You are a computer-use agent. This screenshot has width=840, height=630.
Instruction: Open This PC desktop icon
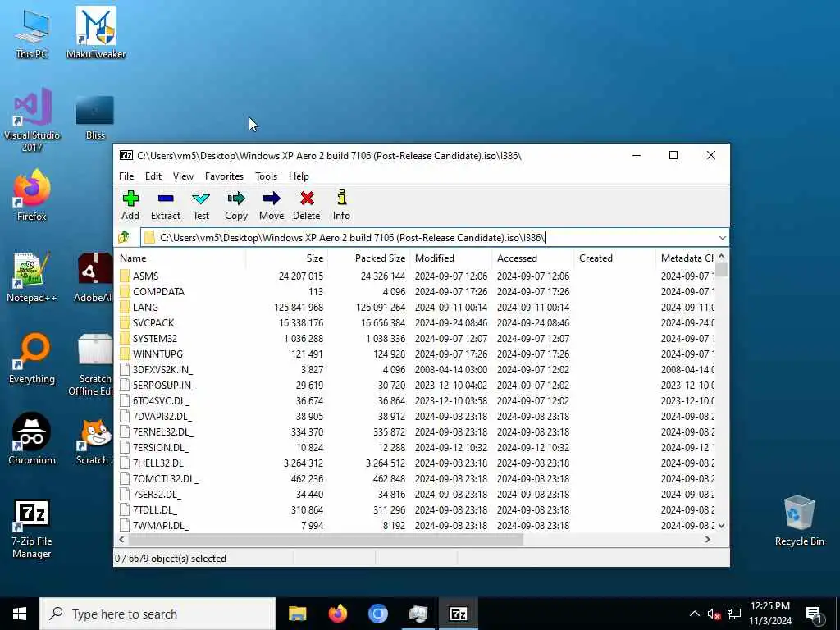(32, 34)
